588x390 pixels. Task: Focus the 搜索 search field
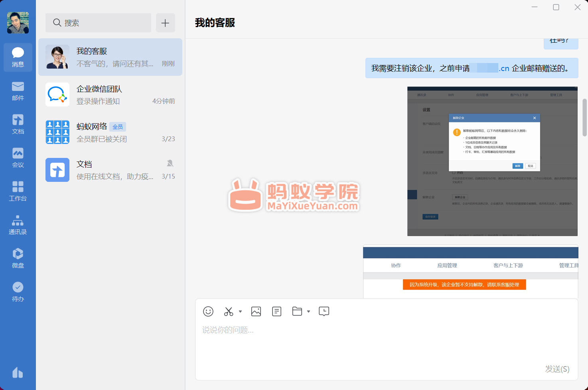pos(98,23)
